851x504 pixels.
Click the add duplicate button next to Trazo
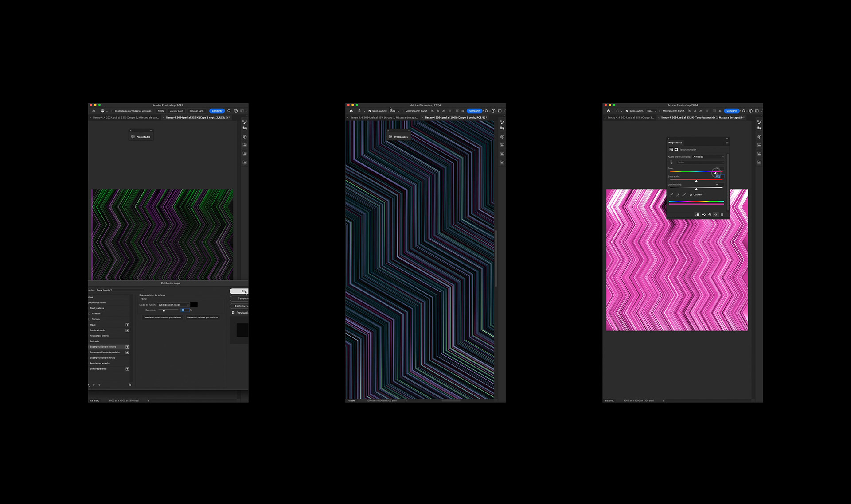click(x=127, y=325)
